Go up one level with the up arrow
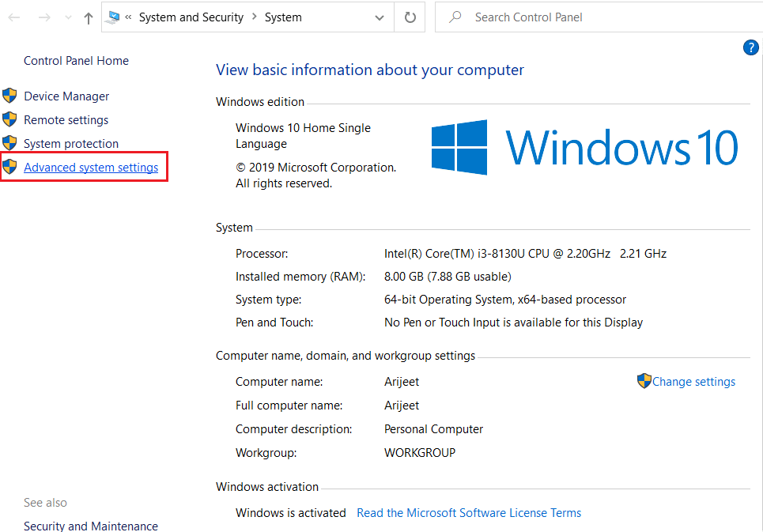This screenshot has height=532, width=763. (88, 17)
